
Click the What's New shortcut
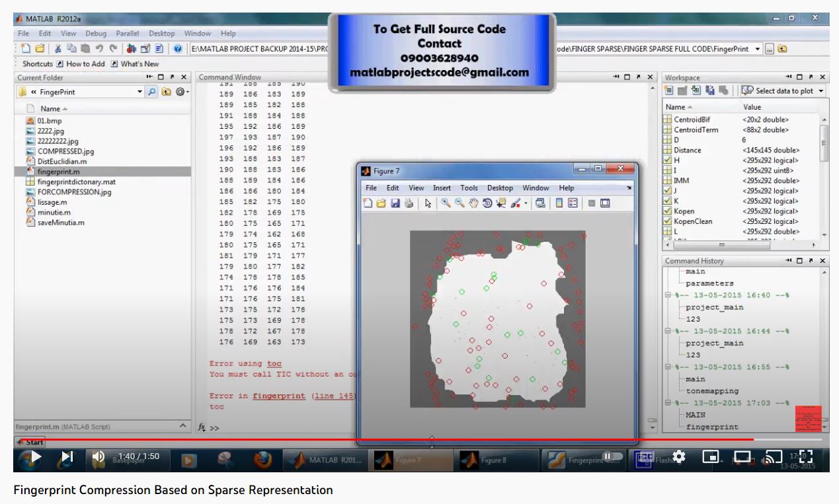click(140, 64)
